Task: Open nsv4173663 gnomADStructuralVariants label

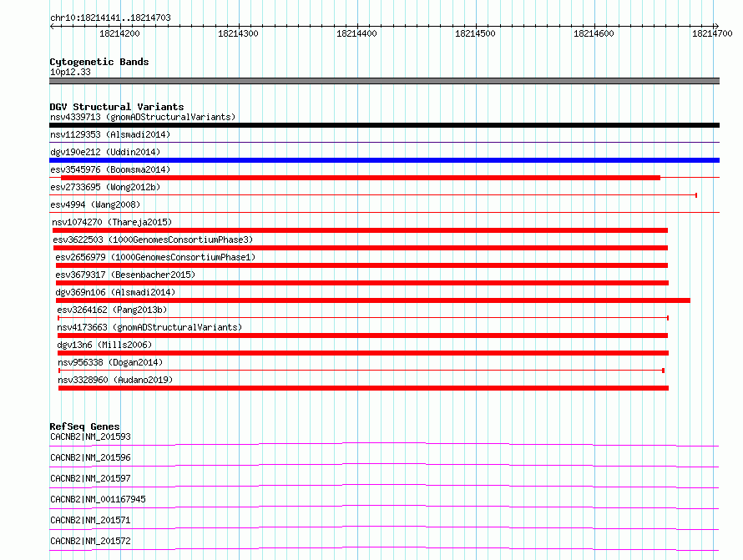Action: point(149,327)
